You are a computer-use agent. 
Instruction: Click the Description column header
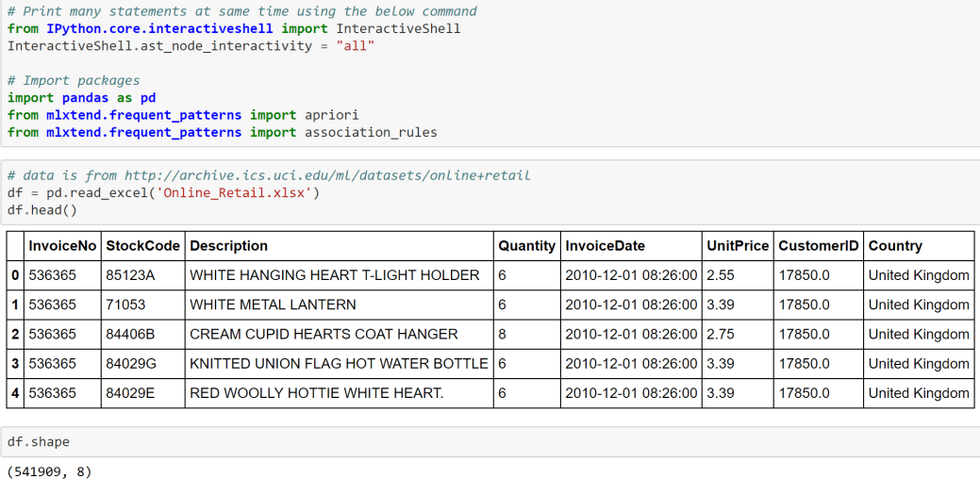340,246
